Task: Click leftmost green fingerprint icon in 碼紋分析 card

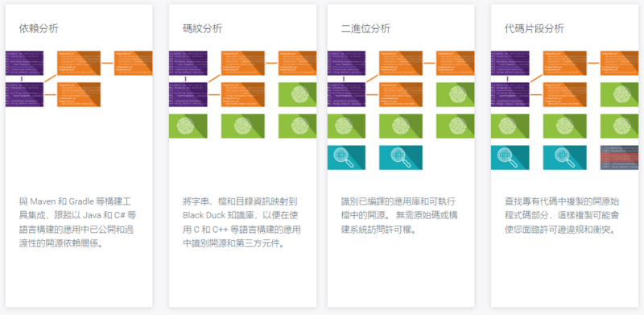Action: 188,126
